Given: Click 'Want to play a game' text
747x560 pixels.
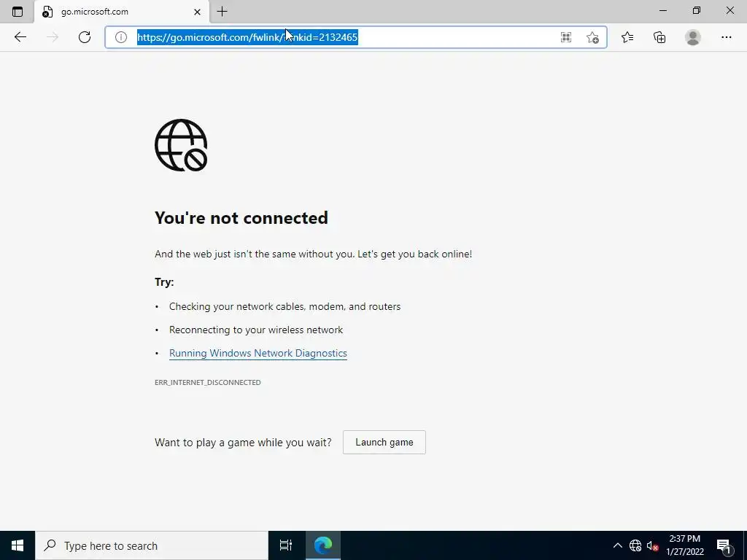Looking at the screenshot, I should point(243,443).
